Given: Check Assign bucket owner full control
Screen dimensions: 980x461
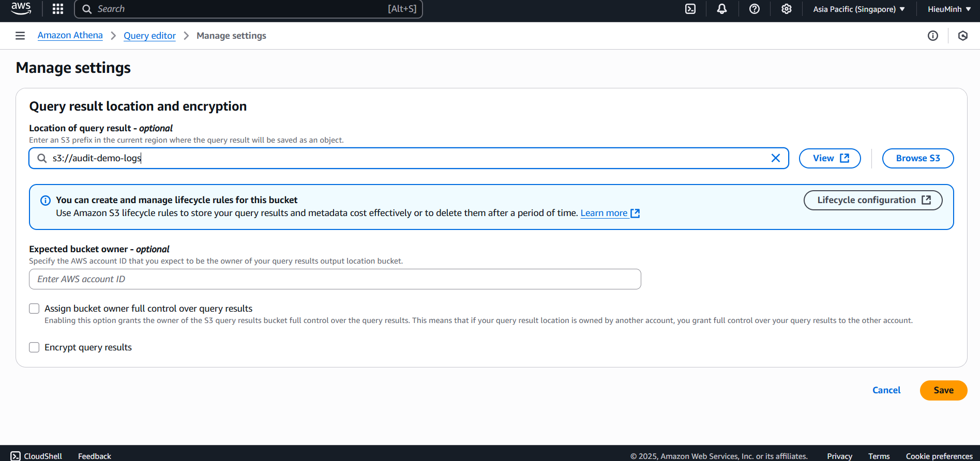Looking at the screenshot, I should (34, 309).
